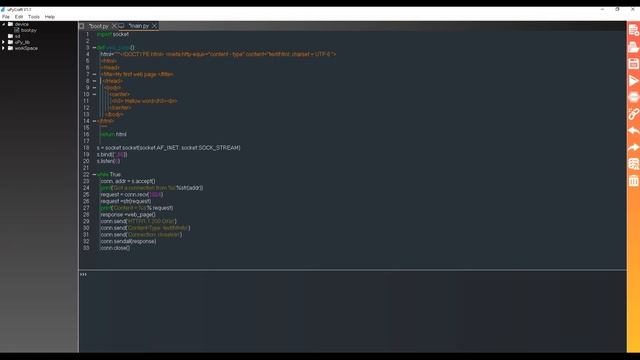Screen dimensions: 640x360
Task: Open the Help menu
Action: pyautogui.click(x=50, y=17)
